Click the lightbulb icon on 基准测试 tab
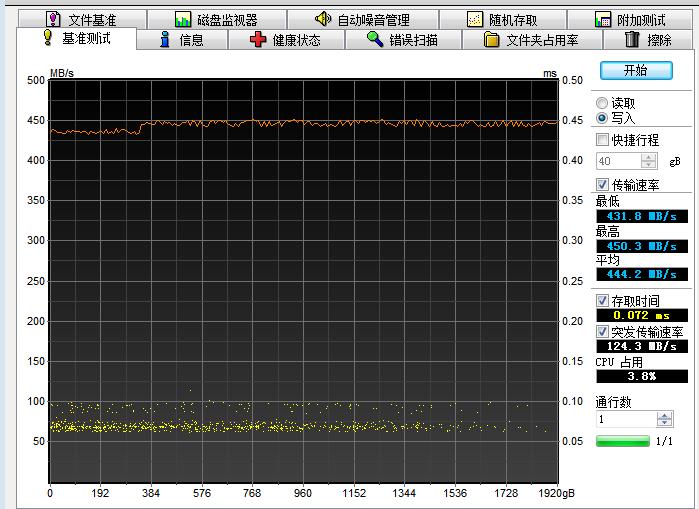 [x=48, y=38]
